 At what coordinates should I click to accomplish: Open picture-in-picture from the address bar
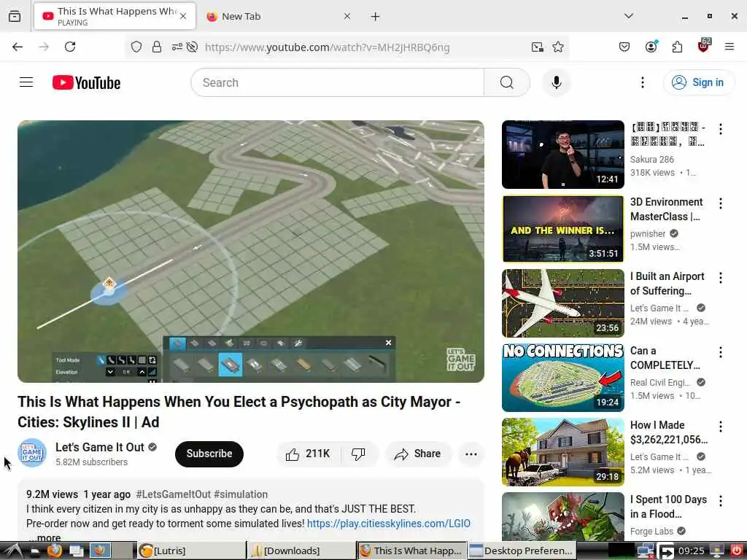pos(538,47)
